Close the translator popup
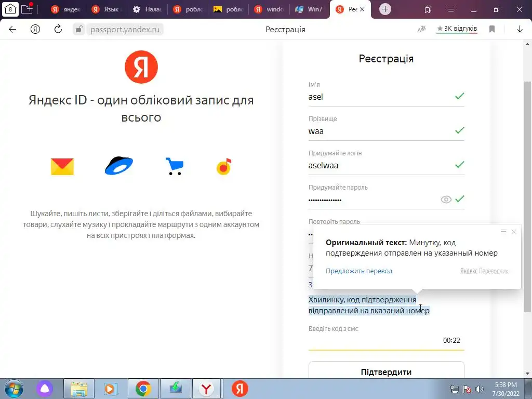Image resolution: width=532 pixels, height=399 pixels. (x=514, y=232)
